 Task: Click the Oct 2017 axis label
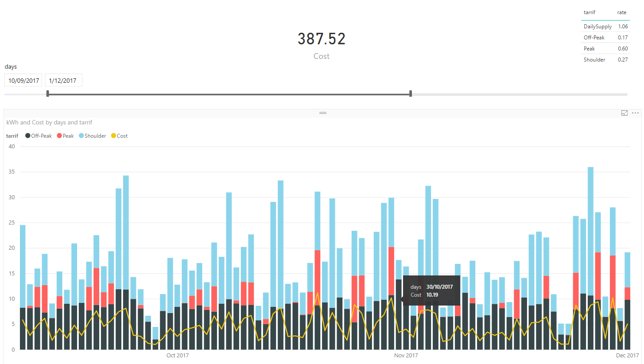[177, 355]
